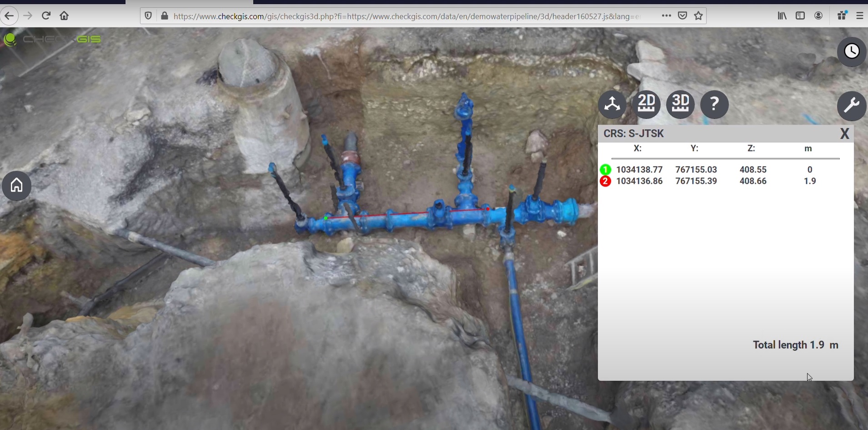Image resolution: width=868 pixels, height=430 pixels.
Task: Open the Firefox account icon
Action: tap(818, 16)
